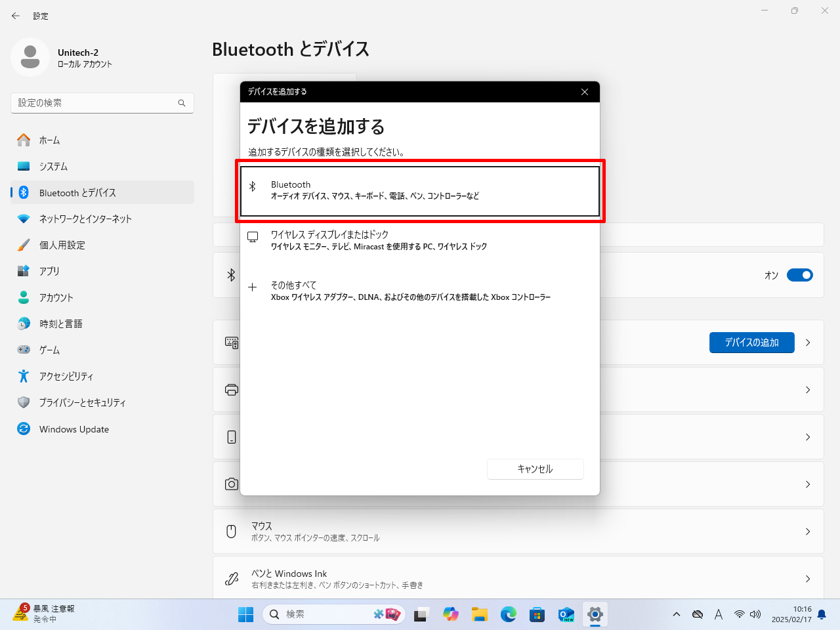This screenshot has width=840, height=630.
Task: Open アクセシビリティ settings page
Action: [102, 377]
